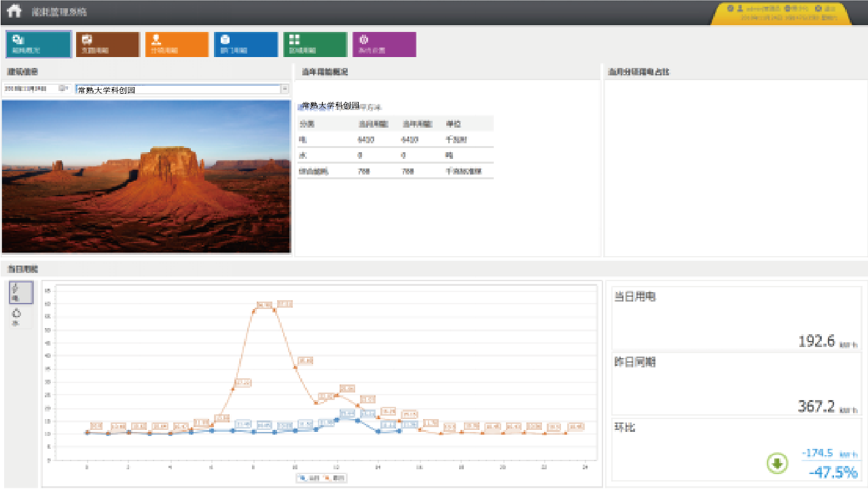Image resolution: width=868 pixels, height=489 pixels.
Task: Open the orange sub-item energy tile
Action: click(x=177, y=44)
